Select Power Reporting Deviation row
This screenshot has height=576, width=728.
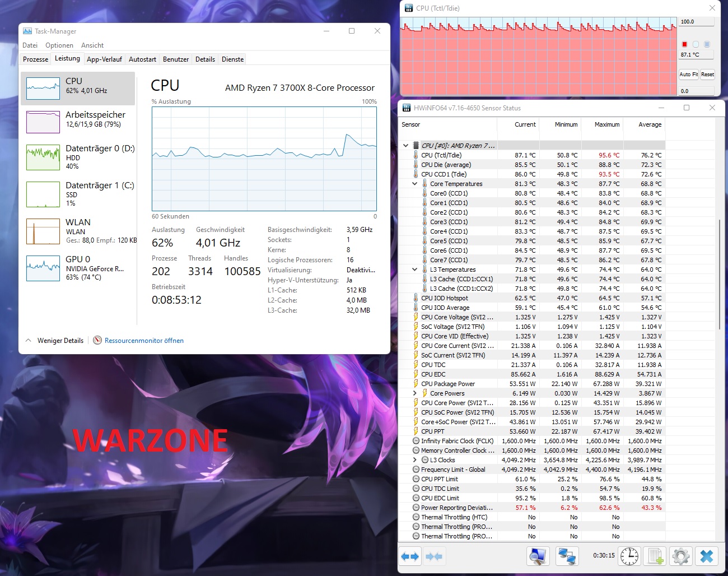pyautogui.click(x=532, y=508)
